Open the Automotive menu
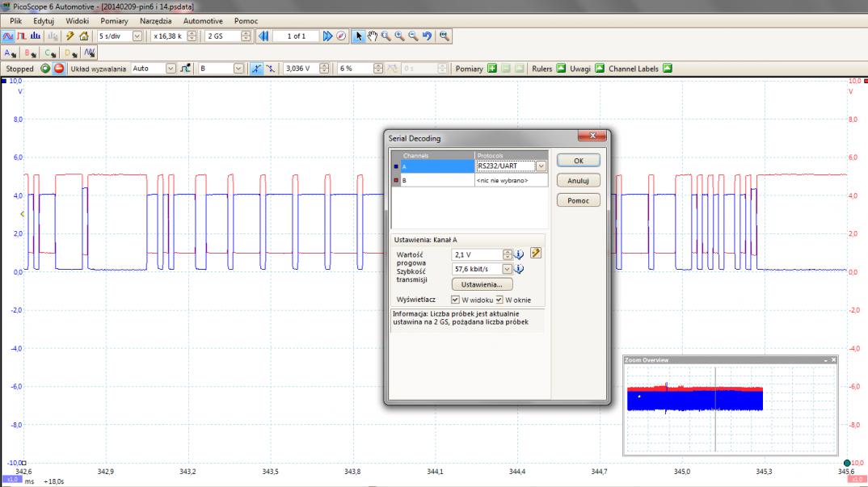This screenshot has width=868, height=487. 203,20
